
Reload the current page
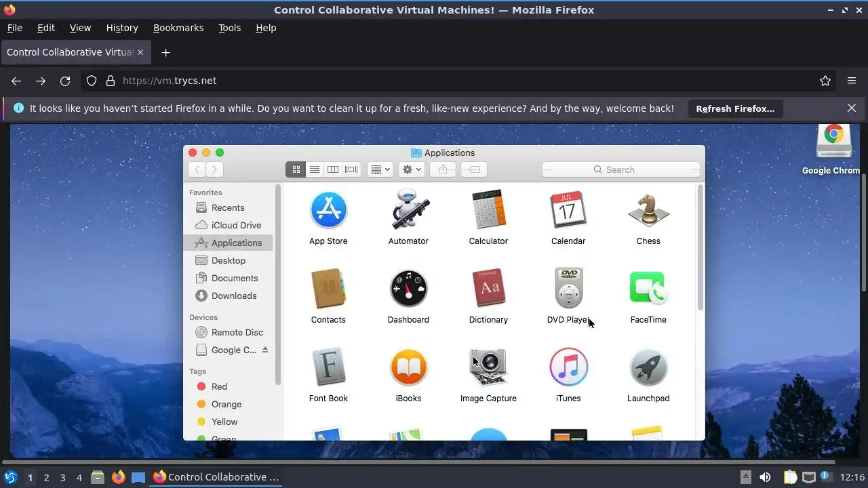65,81
